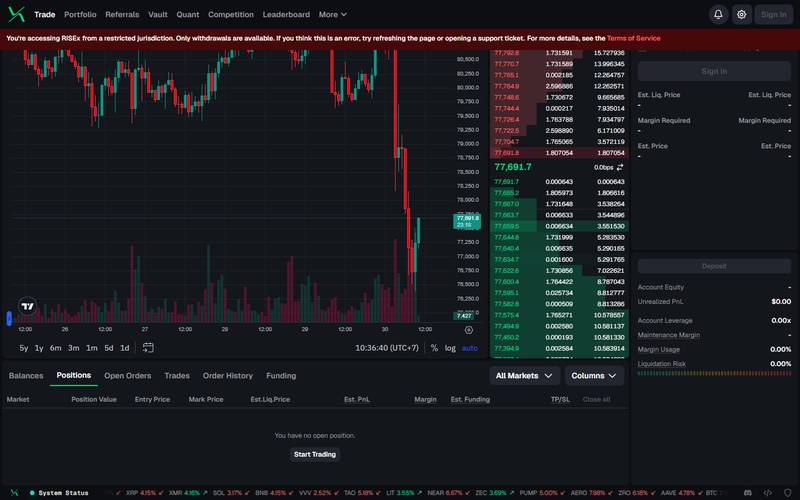Go to the Trade page

click(44, 15)
